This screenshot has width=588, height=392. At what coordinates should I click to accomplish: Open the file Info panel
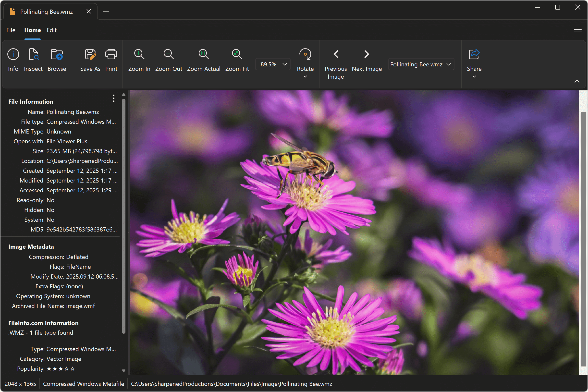click(13, 60)
